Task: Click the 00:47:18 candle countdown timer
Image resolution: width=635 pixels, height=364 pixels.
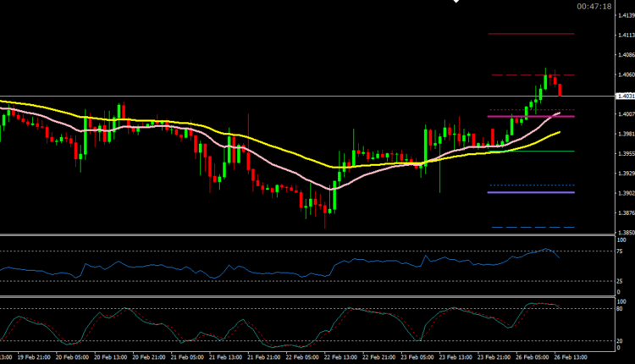Action: pyautogui.click(x=594, y=6)
